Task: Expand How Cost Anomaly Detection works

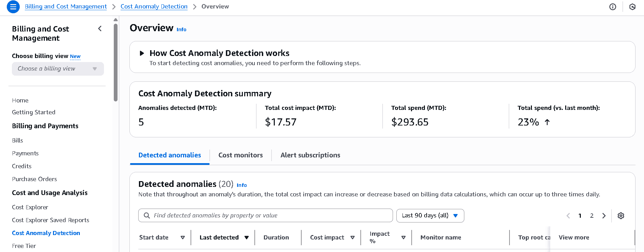Action: click(x=142, y=53)
